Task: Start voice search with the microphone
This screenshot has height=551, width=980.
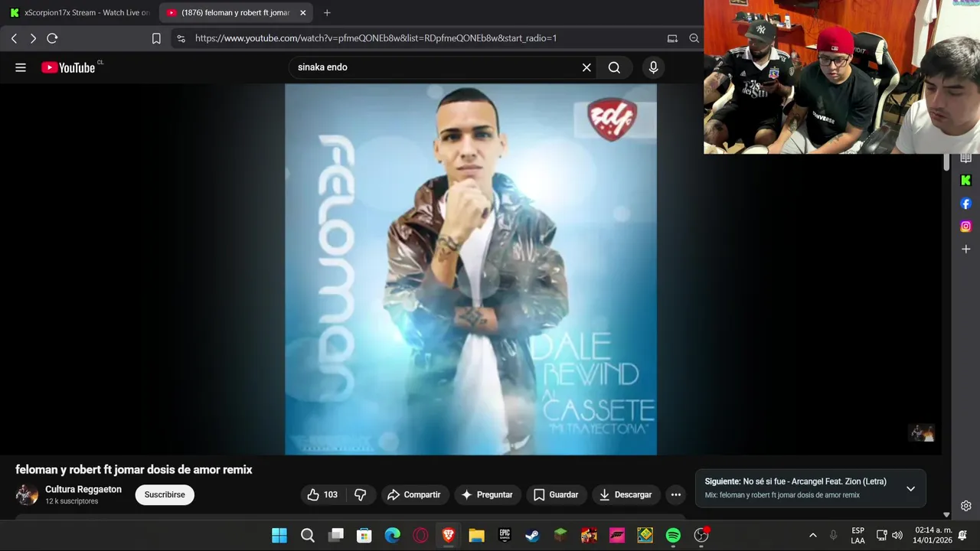Action: pos(653,67)
